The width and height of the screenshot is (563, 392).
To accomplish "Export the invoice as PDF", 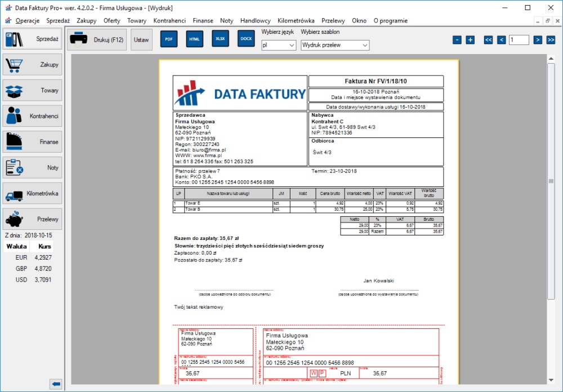I will 169,39.
